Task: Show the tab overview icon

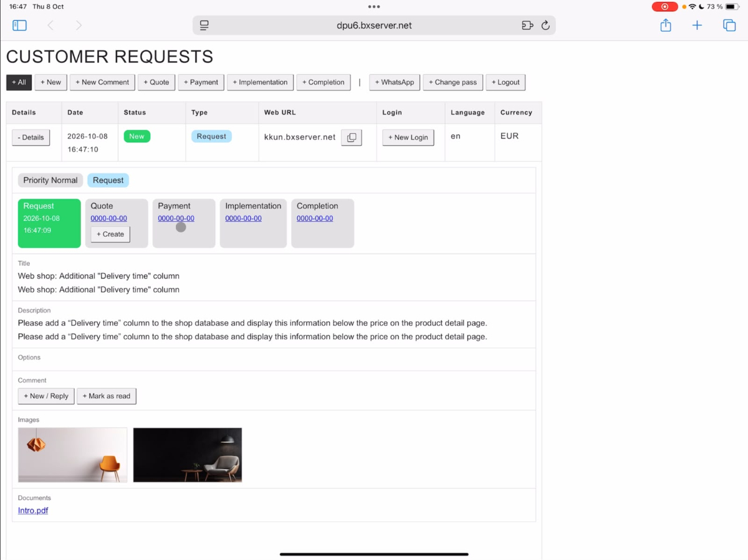Action: tap(729, 26)
